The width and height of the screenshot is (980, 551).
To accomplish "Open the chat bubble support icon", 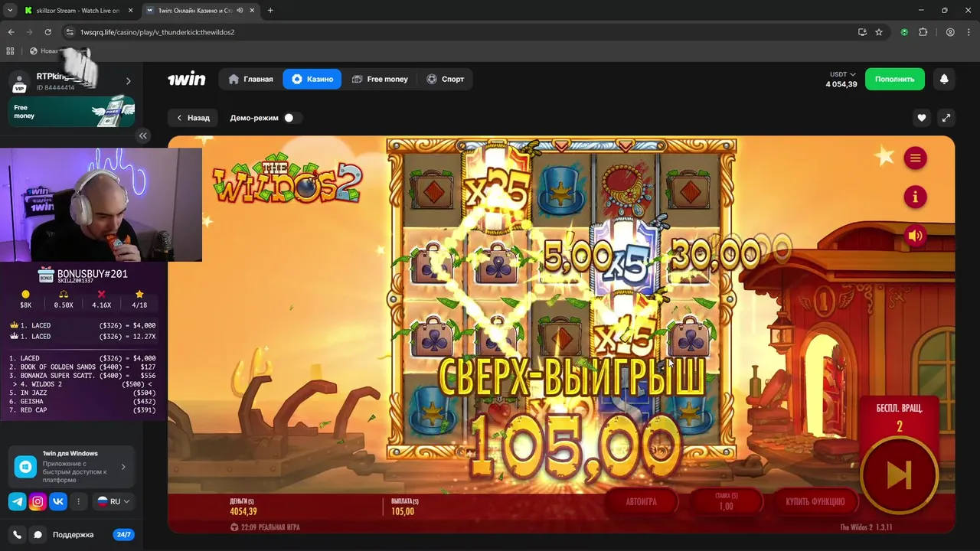I will (x=38, y=535).
